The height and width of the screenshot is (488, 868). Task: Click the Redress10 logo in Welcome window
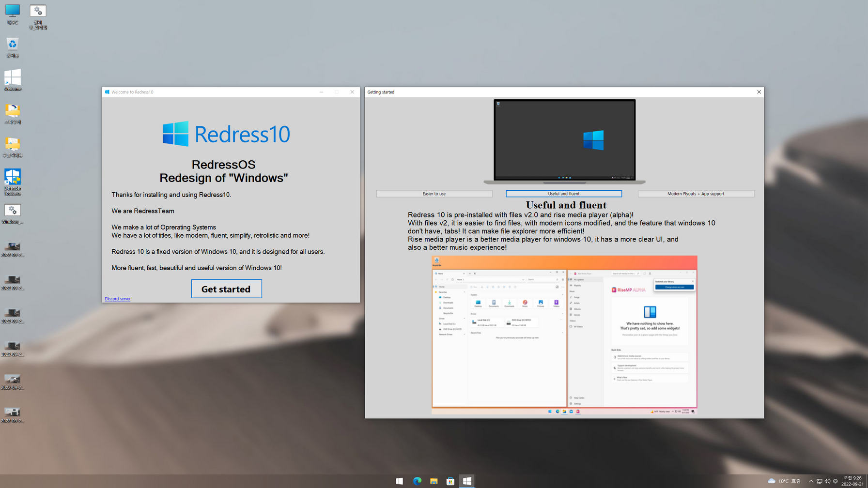(x=226, y=134)
